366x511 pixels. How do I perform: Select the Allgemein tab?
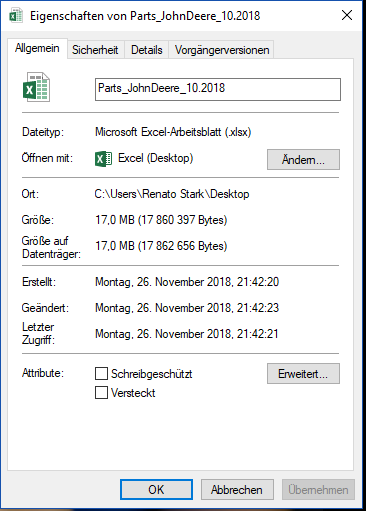click(x=37, y=48)
